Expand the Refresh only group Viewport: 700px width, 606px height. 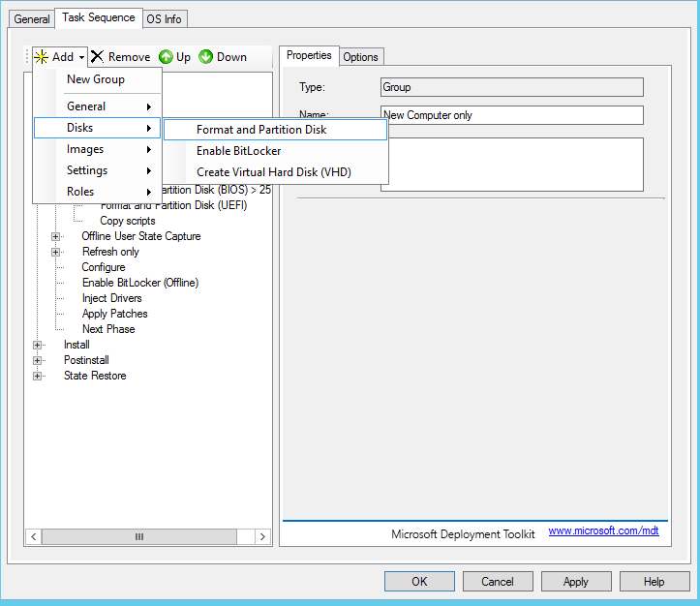pyautogui.click(x=56, y=252)
